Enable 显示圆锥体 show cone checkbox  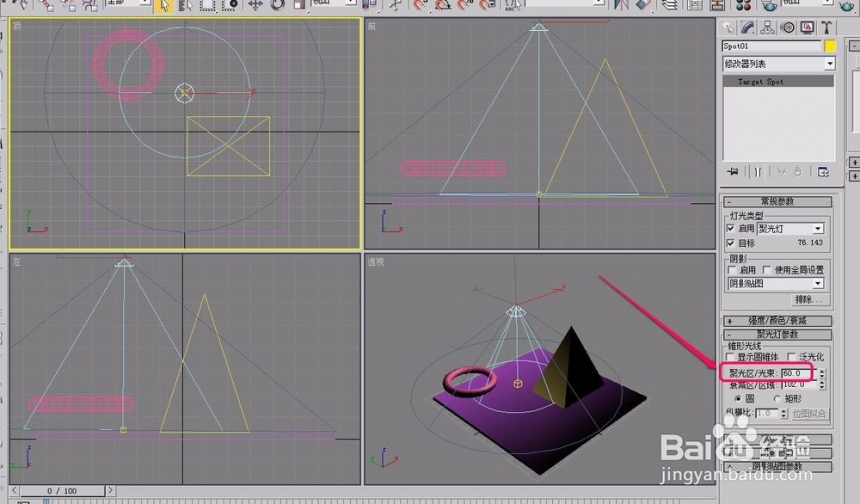[731, 357]
